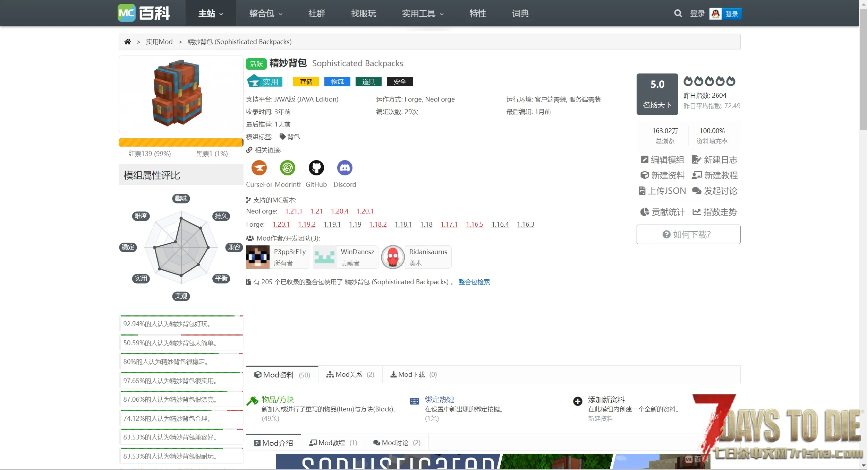Click the 登录 text link

(x=697, y=14)
